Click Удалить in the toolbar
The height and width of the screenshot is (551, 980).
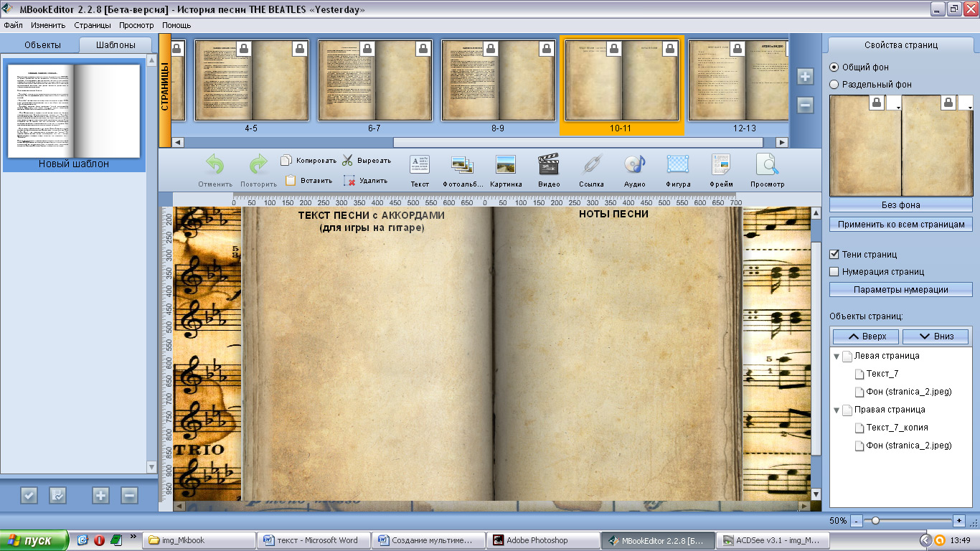pos(365,181)
